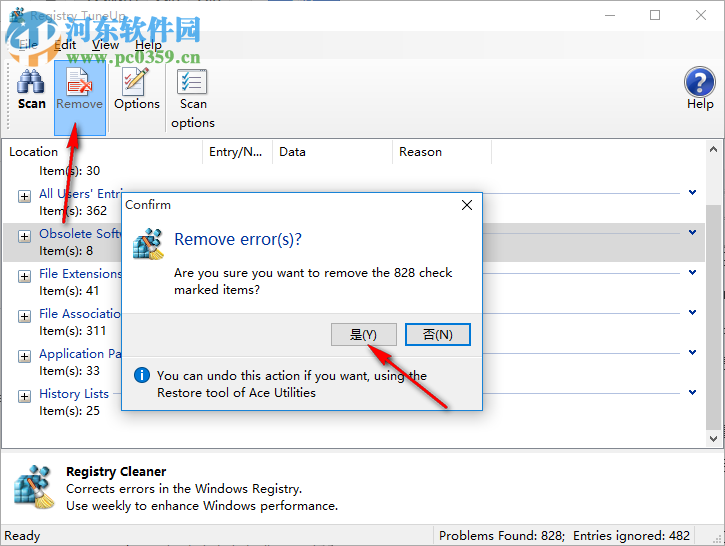Open the View menu
This screenshot has width=725, height=546.
tap(105, 45)
